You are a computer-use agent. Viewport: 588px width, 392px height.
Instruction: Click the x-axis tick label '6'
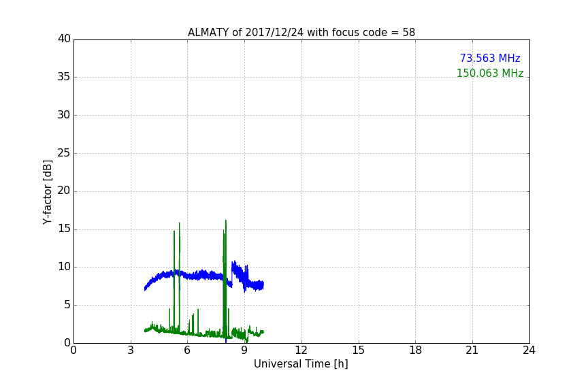click(187, 350)
